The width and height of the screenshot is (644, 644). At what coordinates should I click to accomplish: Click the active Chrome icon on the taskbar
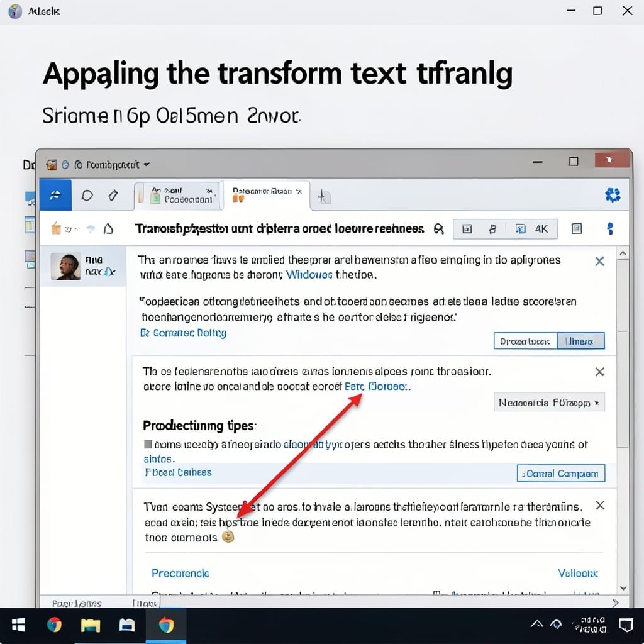pos(166,625)
